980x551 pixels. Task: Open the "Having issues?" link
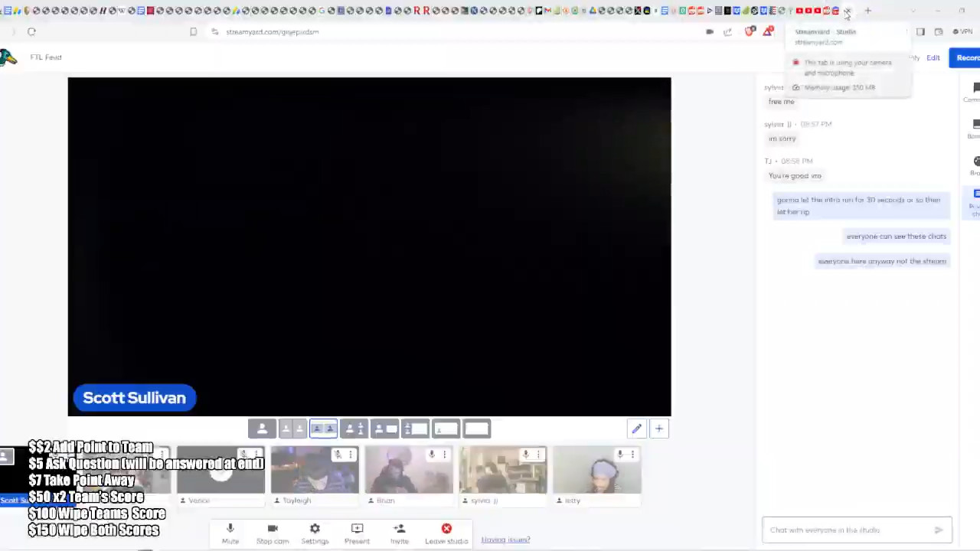coord(505,540)
